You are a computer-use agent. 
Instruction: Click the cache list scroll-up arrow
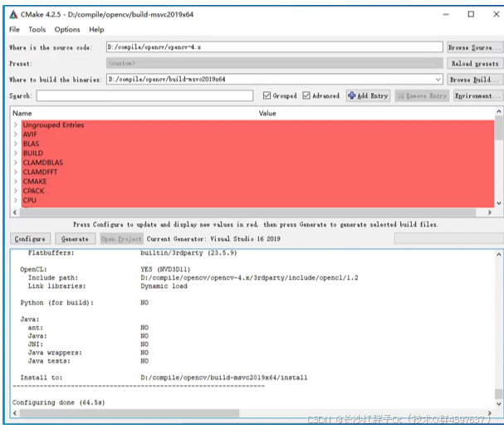point(498,111)
